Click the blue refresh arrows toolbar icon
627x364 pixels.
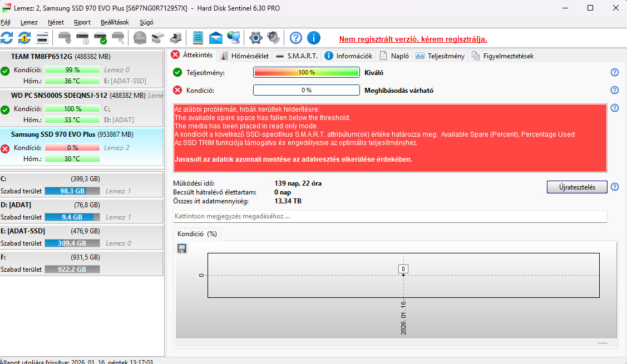point(7,38)
